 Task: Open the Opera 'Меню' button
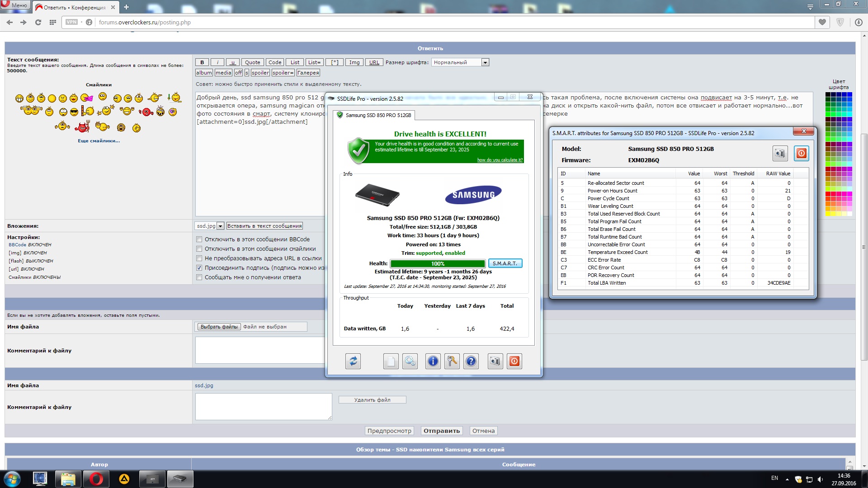15,5
